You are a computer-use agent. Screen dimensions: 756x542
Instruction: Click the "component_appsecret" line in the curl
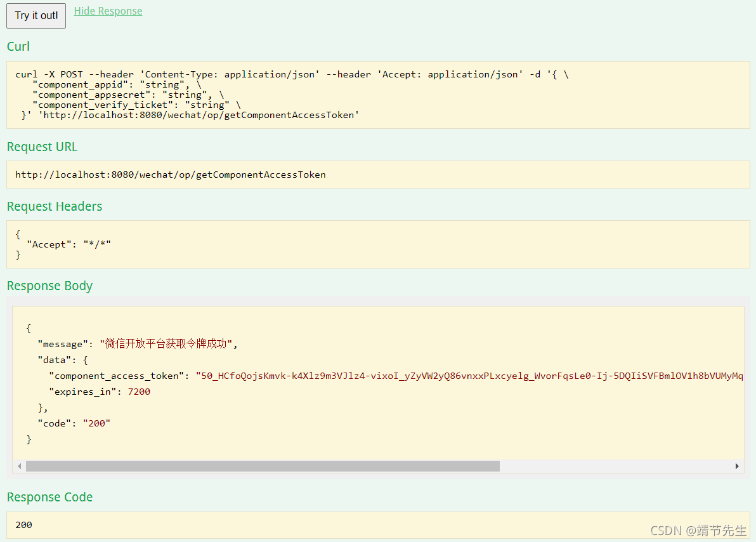click(x=128, y=95)
